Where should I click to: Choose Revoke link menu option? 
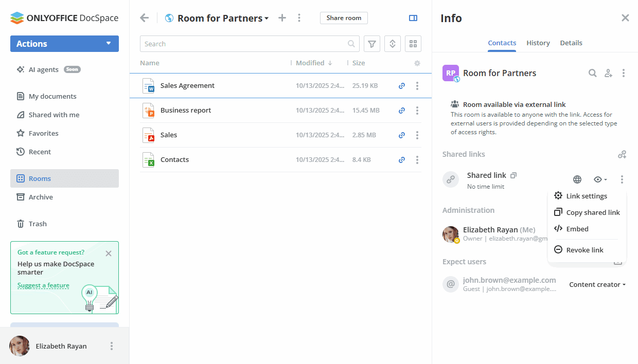click(x=584, y=250)
